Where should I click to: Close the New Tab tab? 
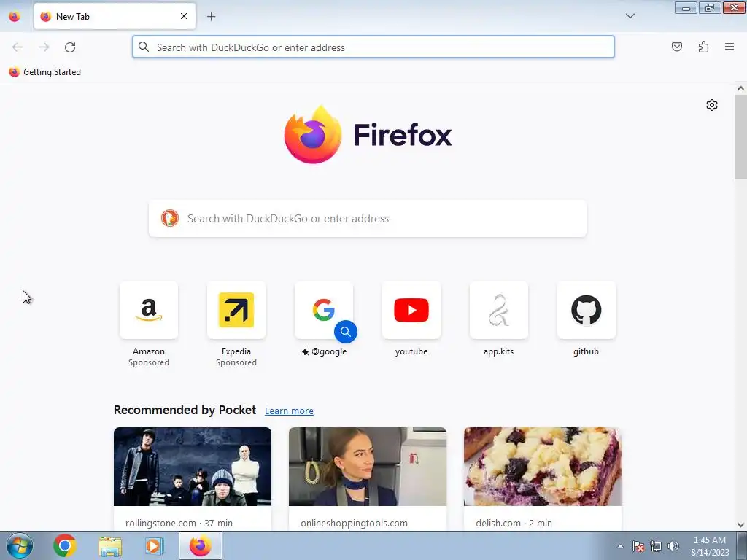point(184,16)
